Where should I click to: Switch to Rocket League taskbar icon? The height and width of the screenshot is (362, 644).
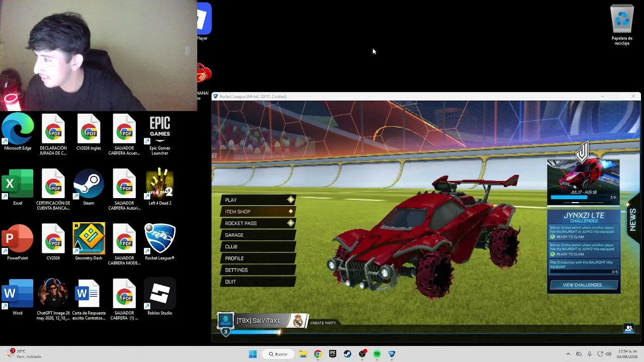392,354
